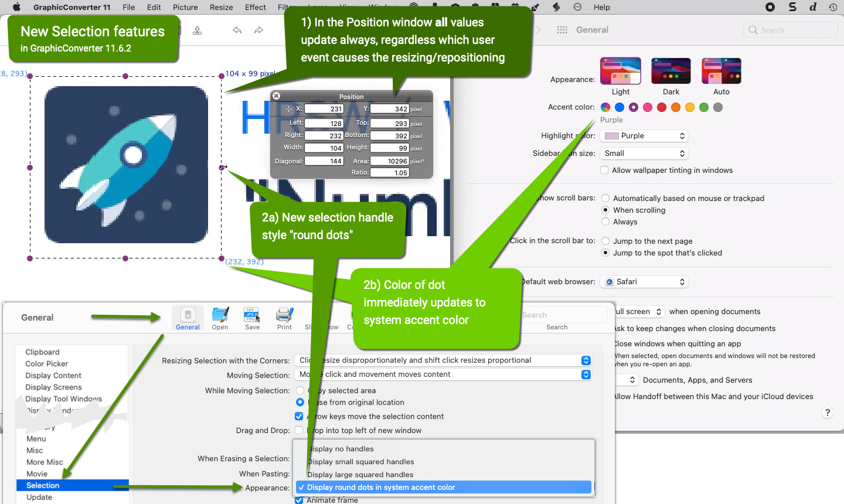Click the Redo arrow in the toolbar
Screen dimensions: 844x504
click(x=258, y=30)
